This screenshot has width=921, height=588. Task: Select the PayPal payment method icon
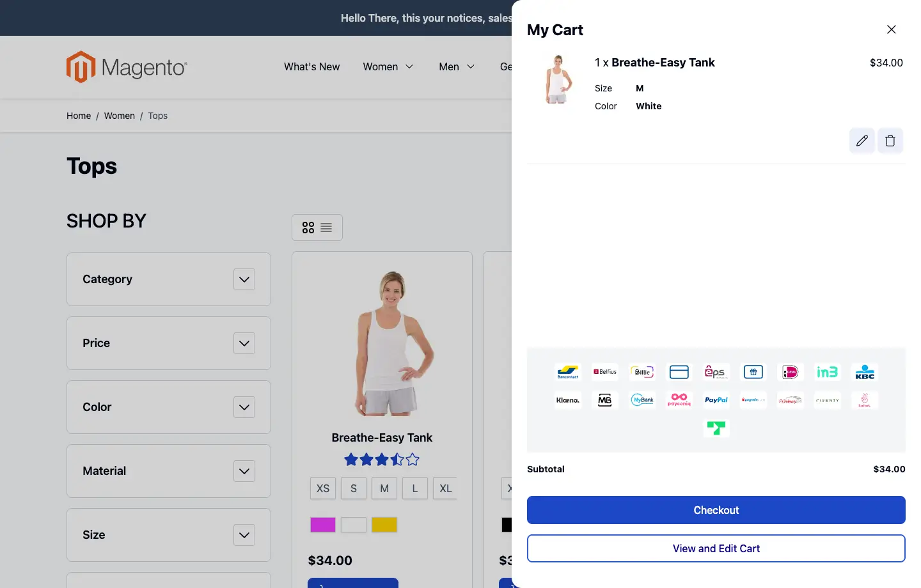(716, 400)
